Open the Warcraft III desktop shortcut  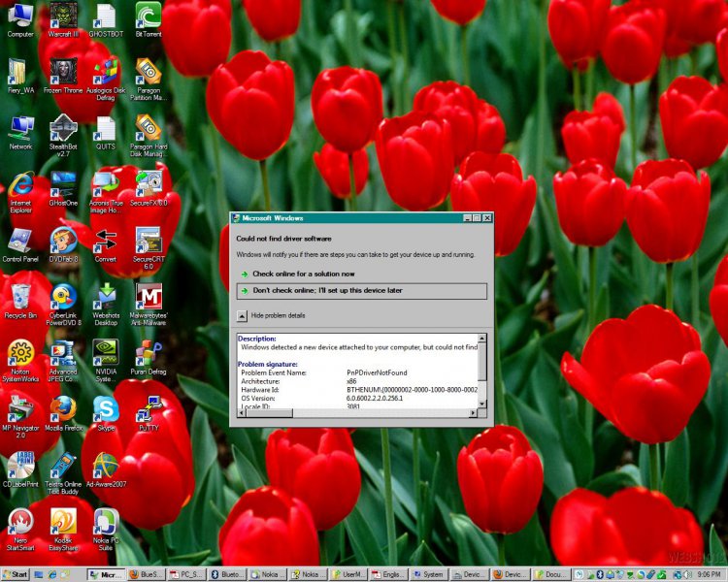pos(63,16)
